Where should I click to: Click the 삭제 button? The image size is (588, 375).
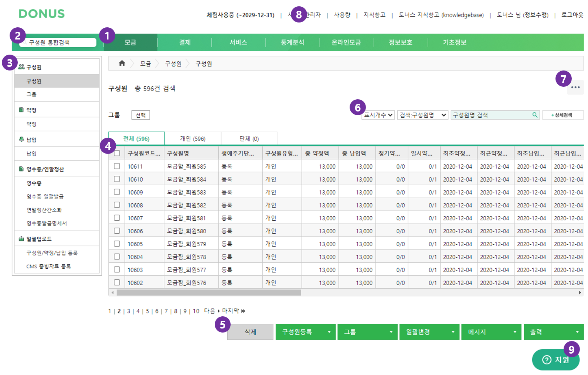(x=250, y=332)
